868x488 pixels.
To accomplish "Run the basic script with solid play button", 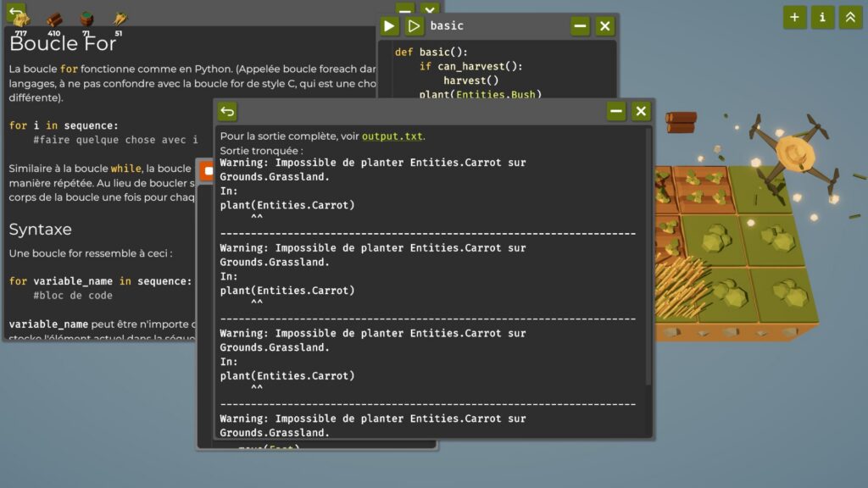I will pyautogui.click(x=389, y=26).
